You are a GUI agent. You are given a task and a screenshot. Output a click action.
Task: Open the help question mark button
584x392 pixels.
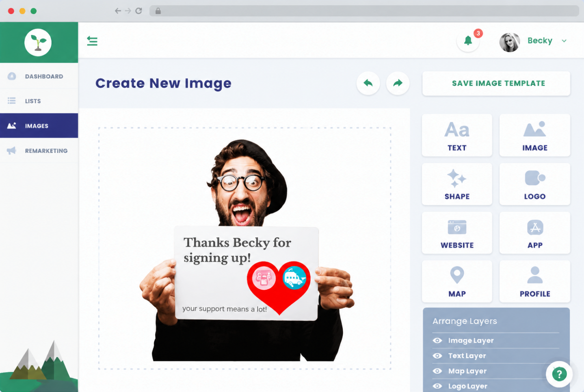pyautogui.click(x=559, y=374)
